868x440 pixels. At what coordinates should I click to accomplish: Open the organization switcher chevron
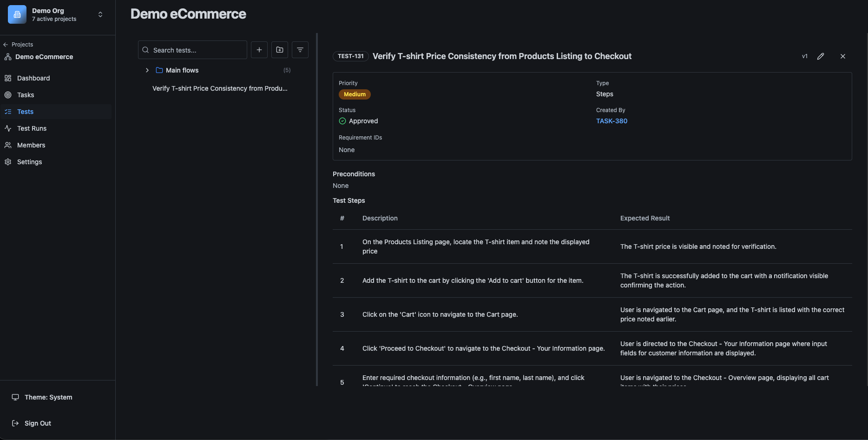[100, 14]
